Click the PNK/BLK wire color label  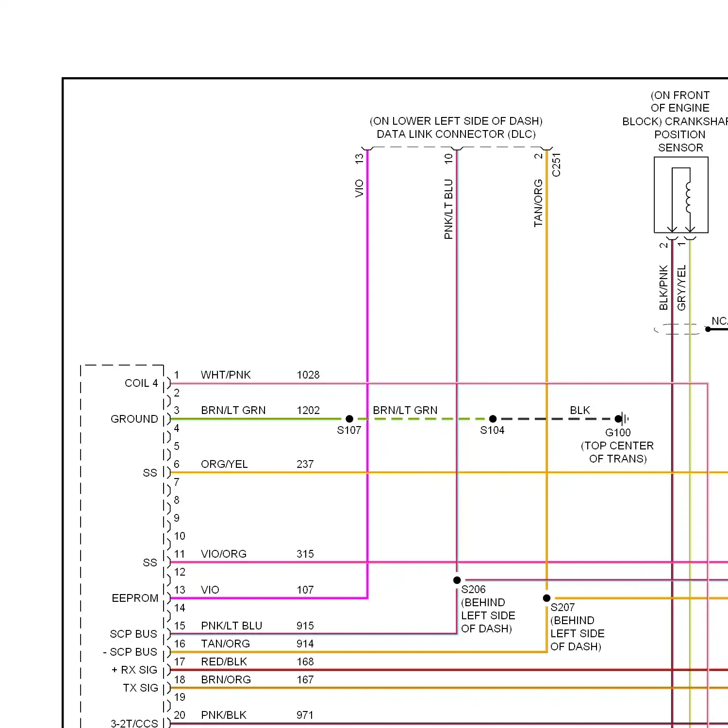[x=224, y=715]
